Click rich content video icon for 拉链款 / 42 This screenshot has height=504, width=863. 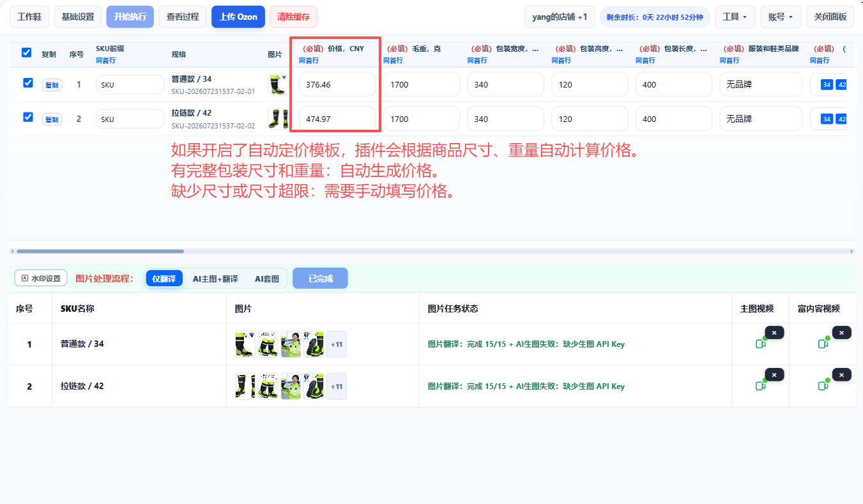pos(823,386)
